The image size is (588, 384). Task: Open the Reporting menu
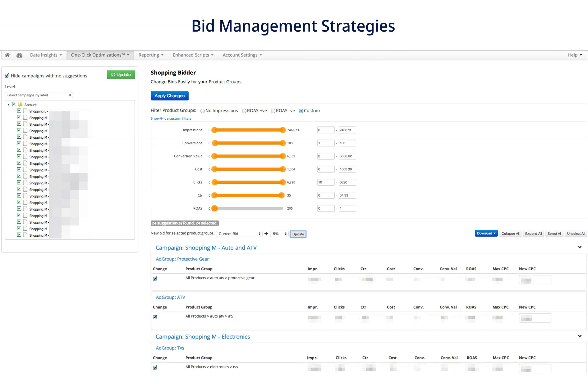coord(151,55)
